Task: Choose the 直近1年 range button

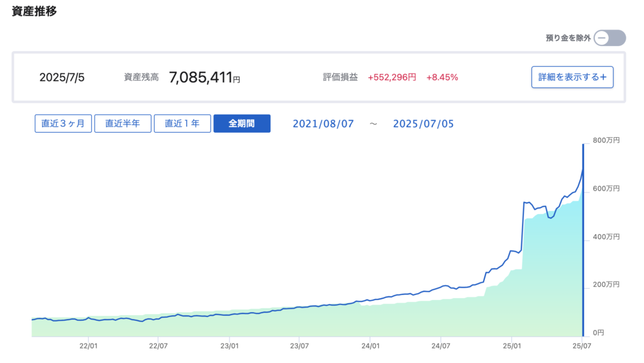Action: point(182,123)
